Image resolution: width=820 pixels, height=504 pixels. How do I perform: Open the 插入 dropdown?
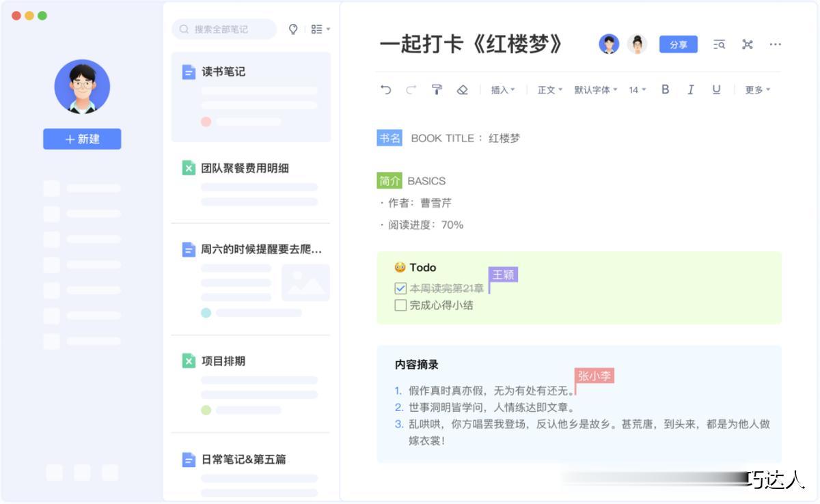coord(503,90)
